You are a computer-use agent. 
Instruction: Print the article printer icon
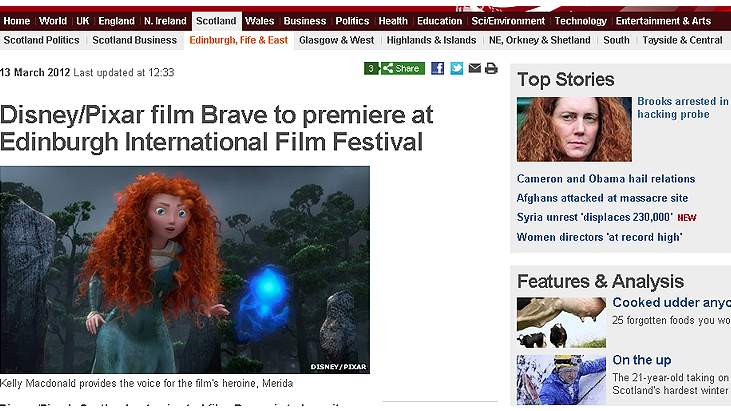[491, 68]
